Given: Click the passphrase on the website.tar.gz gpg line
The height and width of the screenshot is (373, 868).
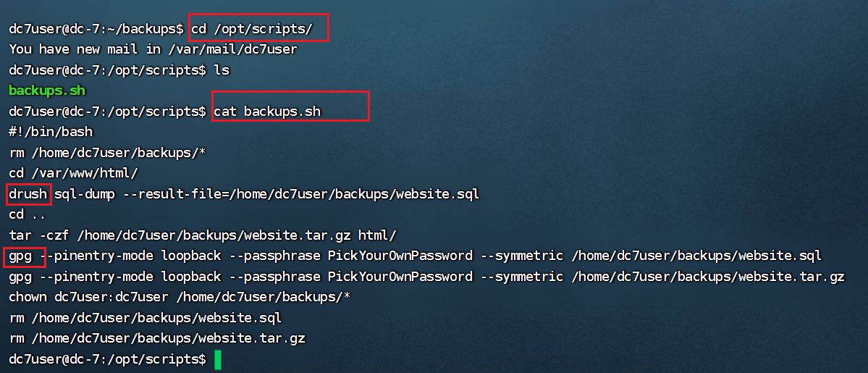Looking at the screenshot, I should [400, 277].
